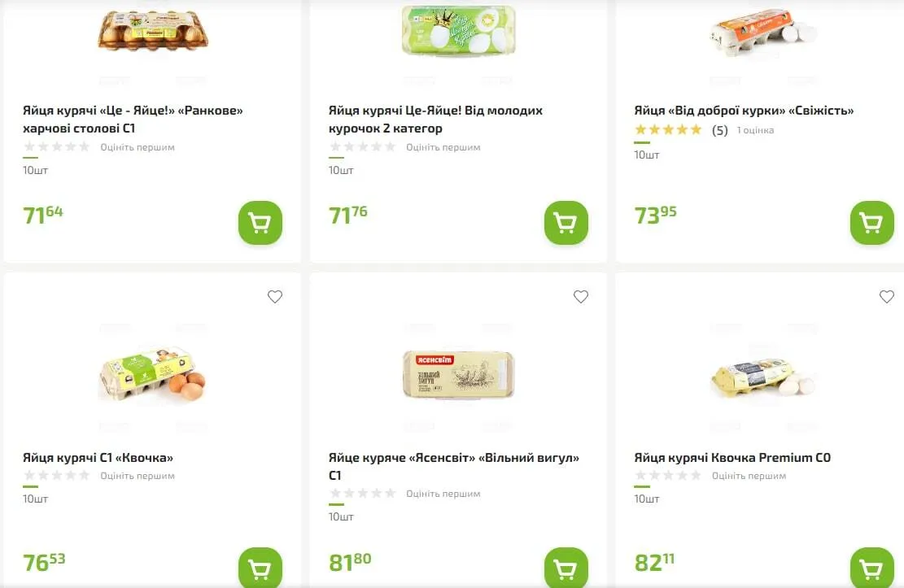
Task: Add «Ранкове» С1 eggs to cart
Action: pos(260,223)
